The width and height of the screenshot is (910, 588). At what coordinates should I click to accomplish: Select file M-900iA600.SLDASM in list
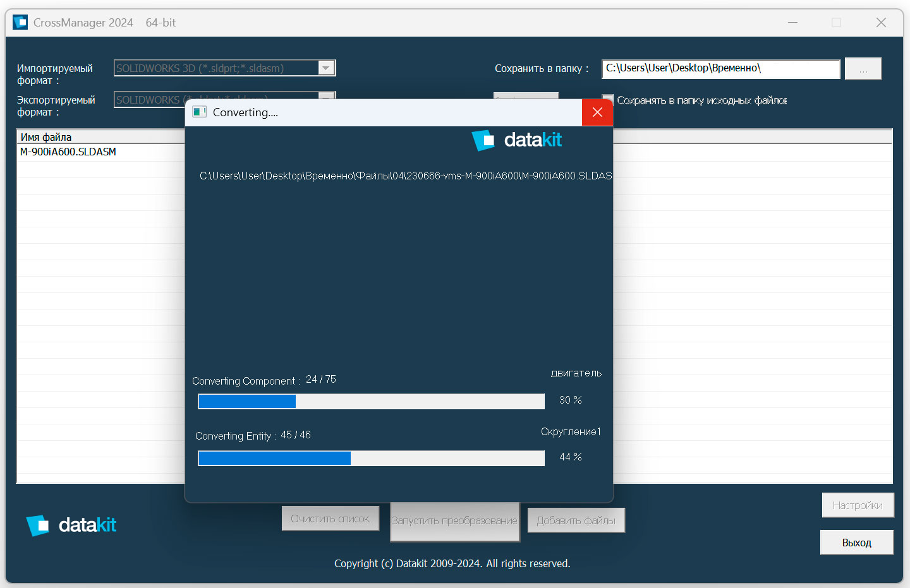(68, 152)
